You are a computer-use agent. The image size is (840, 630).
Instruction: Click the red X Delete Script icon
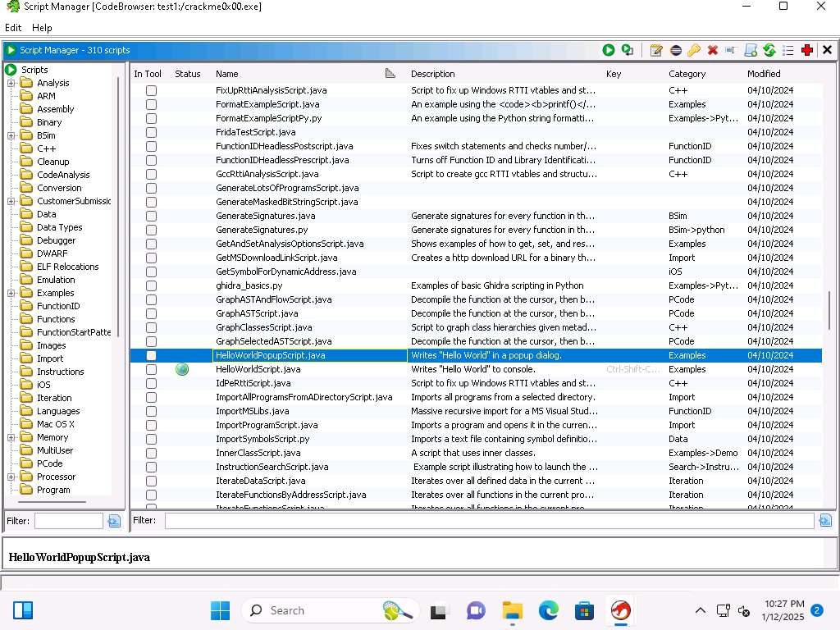point(713,50)
